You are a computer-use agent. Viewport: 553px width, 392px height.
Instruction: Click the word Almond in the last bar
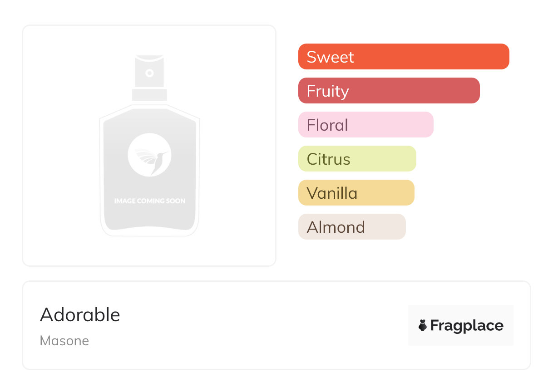pos(336,227)
